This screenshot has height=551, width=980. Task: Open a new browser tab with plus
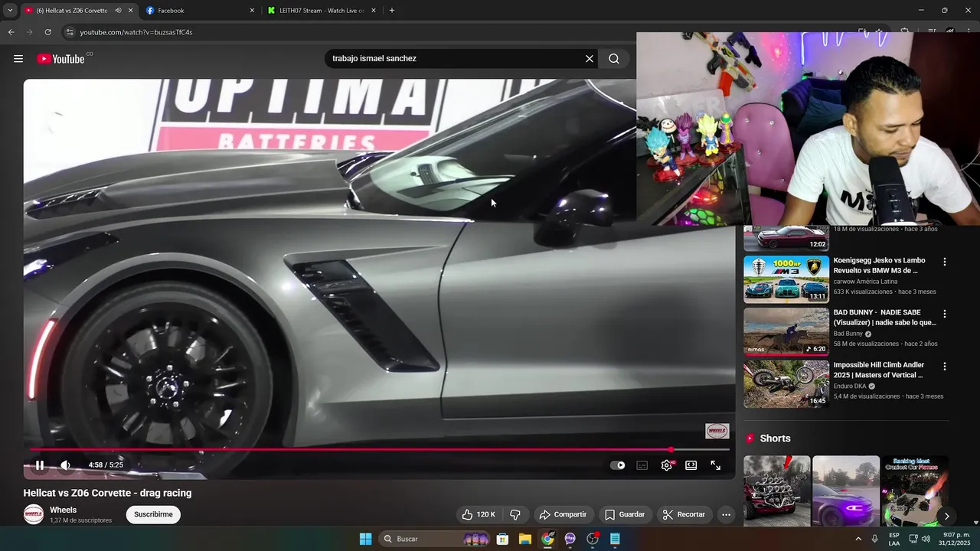pyautogui.click(x=392, y=11)
